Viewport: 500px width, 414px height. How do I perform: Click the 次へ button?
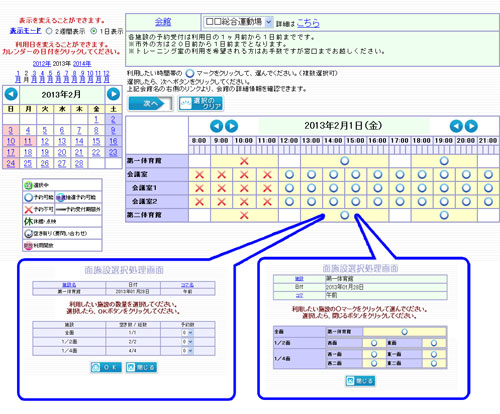[151, 104]
